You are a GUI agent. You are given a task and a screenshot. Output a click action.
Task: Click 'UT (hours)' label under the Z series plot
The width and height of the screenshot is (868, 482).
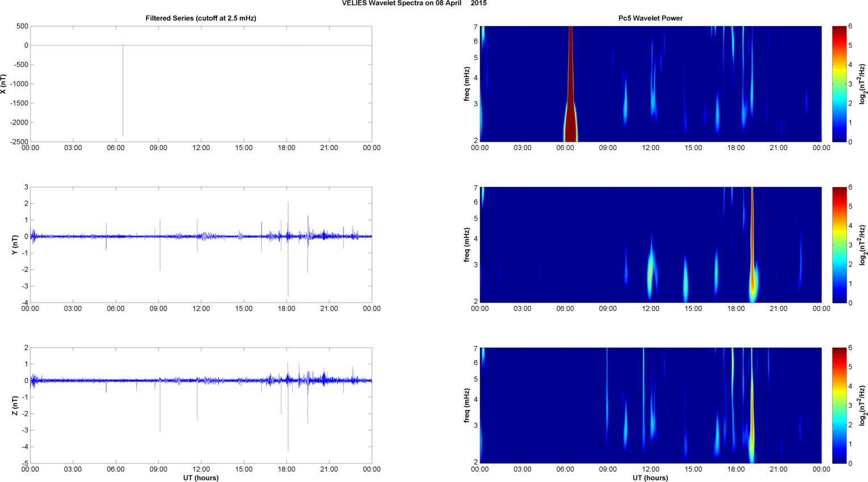201,477
